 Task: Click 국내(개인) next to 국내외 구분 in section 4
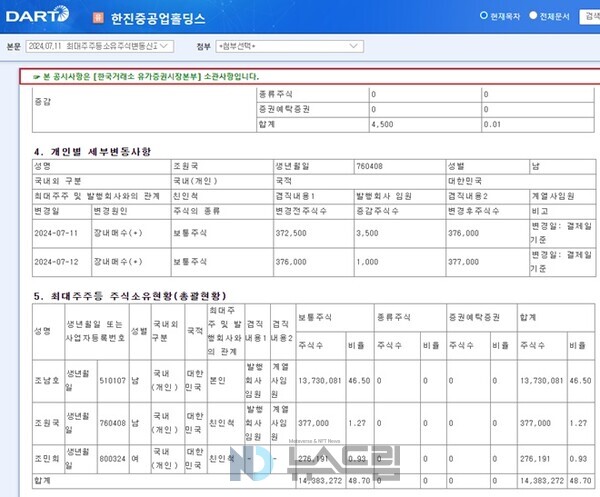tap(195, 181)
